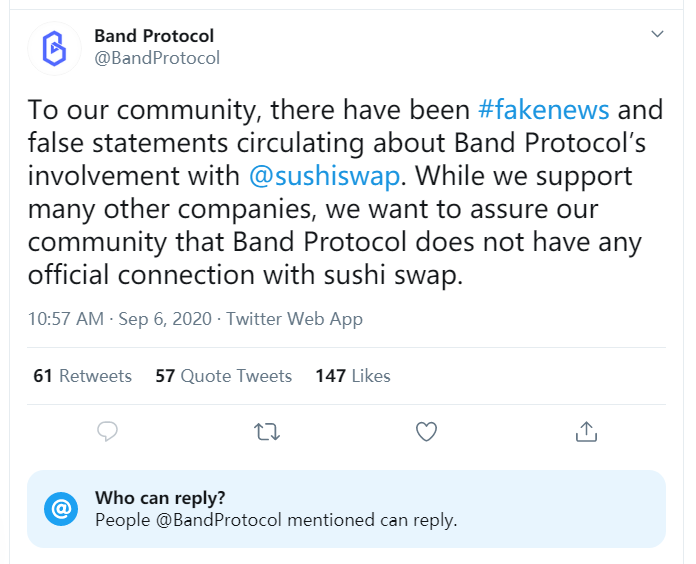Click the reply speech bubble icon
The height and width of the screenshot is (564, 696).
107,431
